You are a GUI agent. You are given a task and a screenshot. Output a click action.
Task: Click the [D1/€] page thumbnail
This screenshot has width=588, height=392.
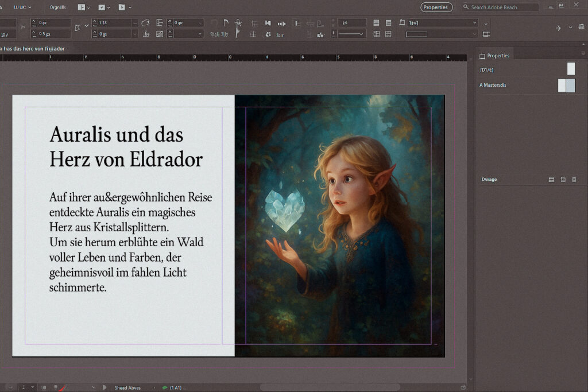[x=571, y=69]
